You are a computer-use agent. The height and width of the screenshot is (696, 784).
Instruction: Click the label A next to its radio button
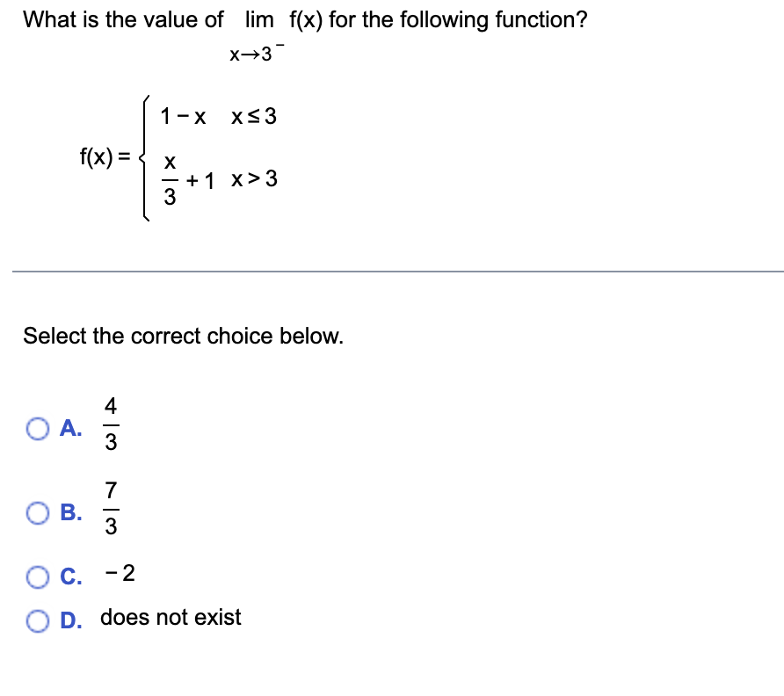pos(71,429)
